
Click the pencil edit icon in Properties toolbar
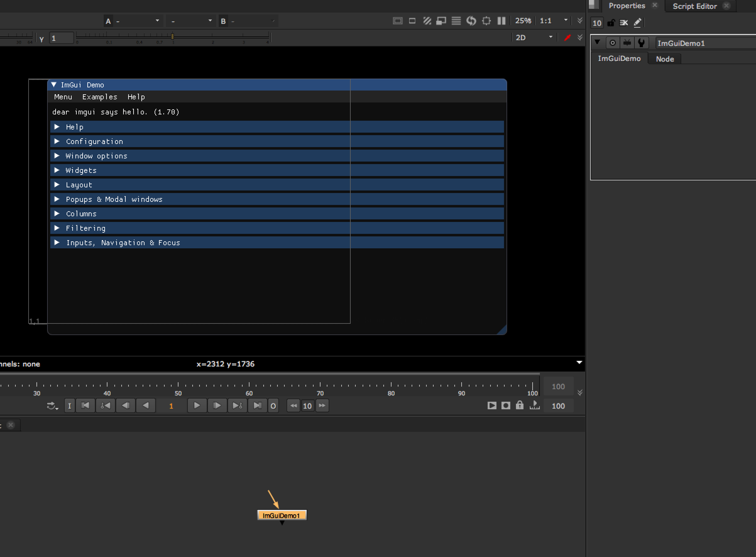(x=637, y=23)
